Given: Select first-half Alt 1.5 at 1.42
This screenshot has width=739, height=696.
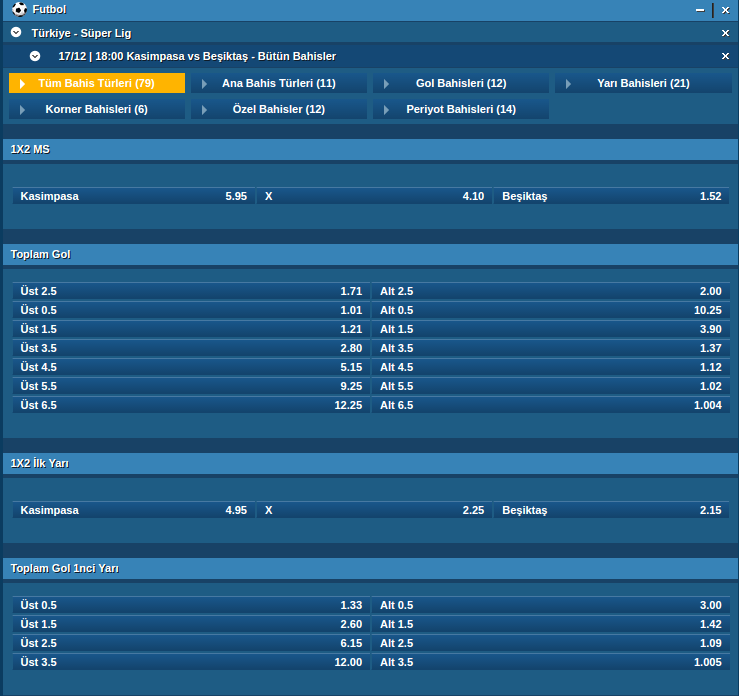Looking at the screenshot, I should tap(550, 624).
